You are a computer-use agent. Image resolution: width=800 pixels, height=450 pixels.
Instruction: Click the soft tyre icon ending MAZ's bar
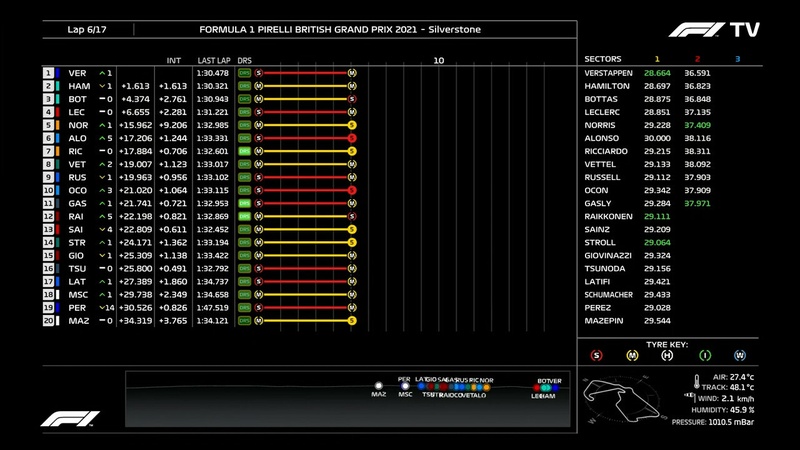click(x=352, y=320)
